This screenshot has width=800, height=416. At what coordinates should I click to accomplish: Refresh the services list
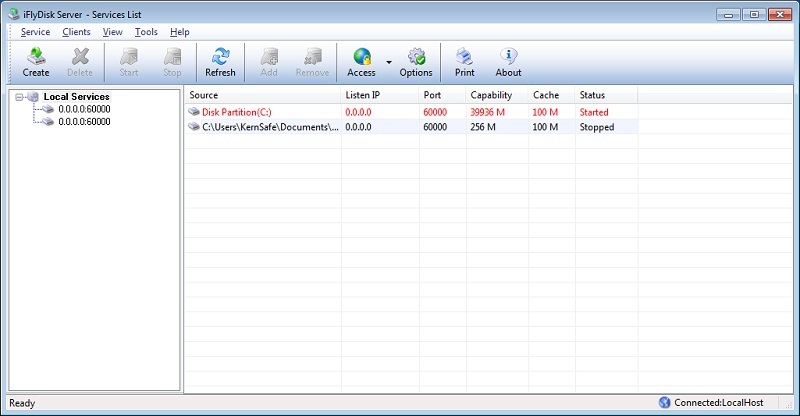(220, 62)
